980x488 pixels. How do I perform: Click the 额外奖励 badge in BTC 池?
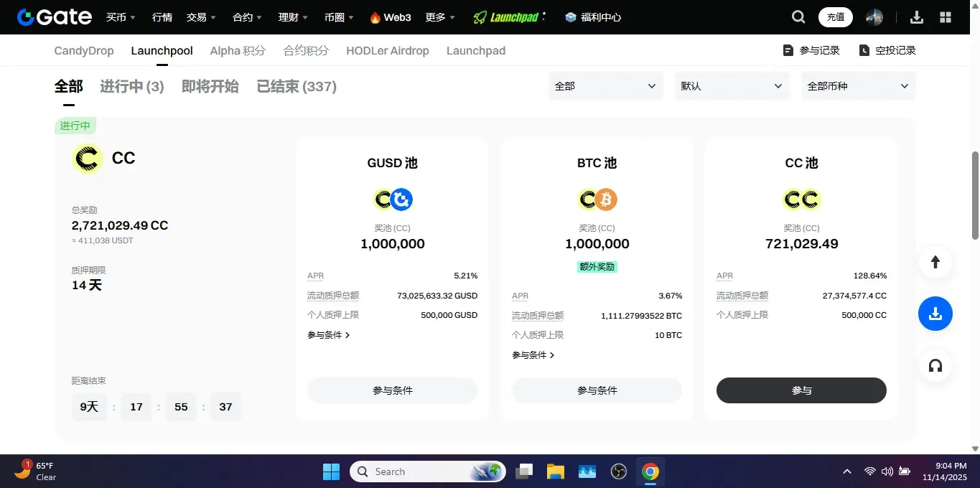point(597,267)
